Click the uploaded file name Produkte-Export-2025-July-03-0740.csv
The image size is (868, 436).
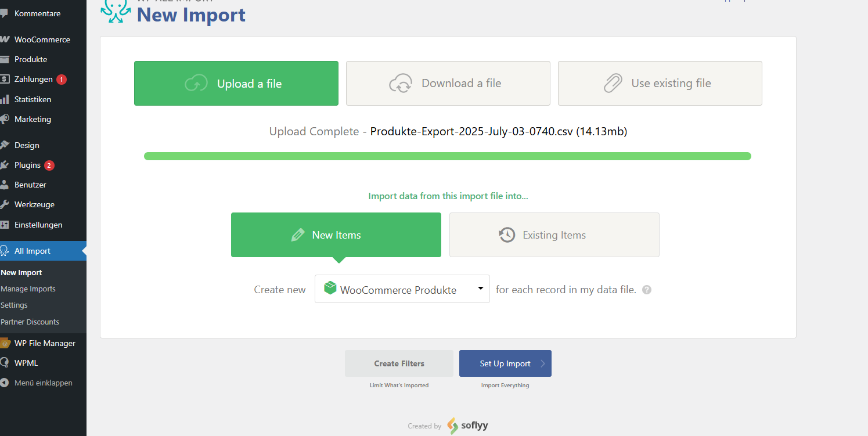pyautogui.click(x=471, y=131)
